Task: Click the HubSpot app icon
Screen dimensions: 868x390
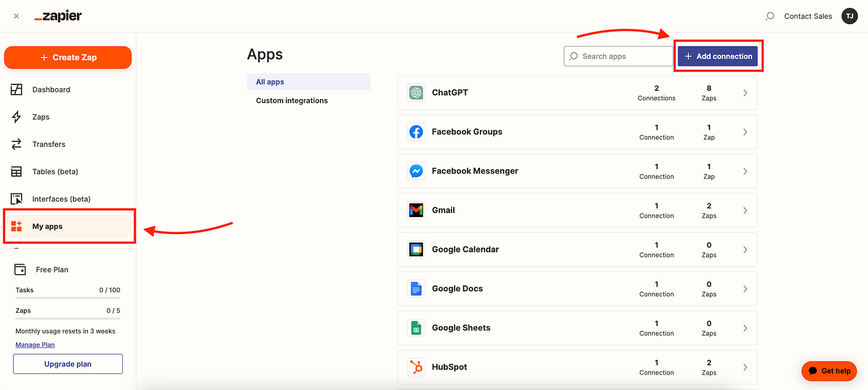Action: coord(416,367)
